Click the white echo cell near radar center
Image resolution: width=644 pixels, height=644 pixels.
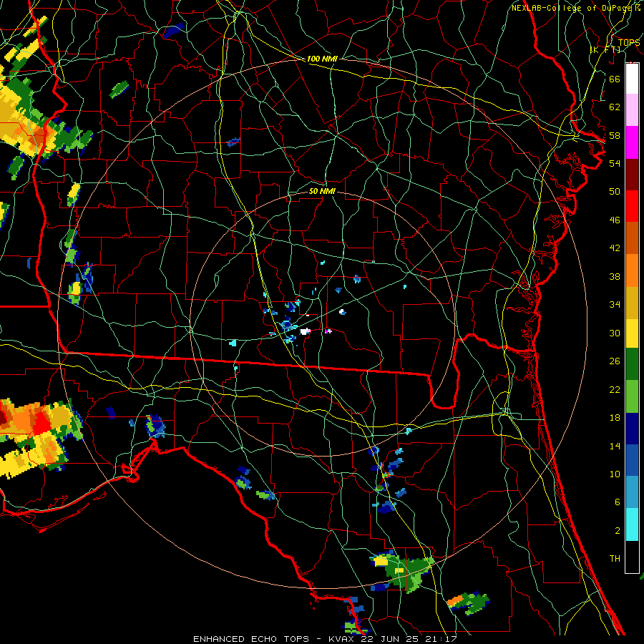305,331
